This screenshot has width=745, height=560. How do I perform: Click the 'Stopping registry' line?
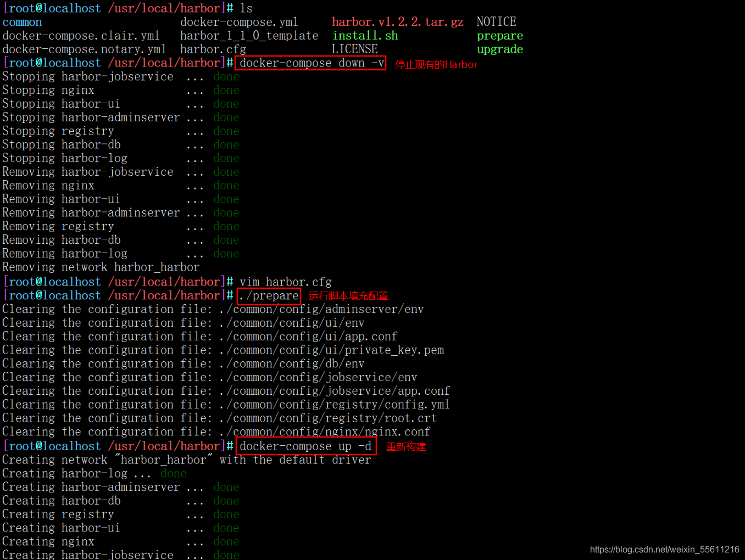(121, 131)
